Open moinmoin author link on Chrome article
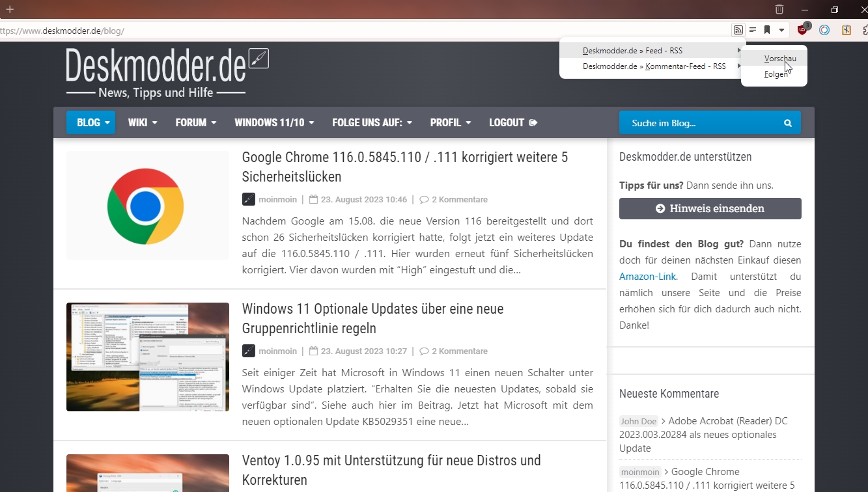The height and width of the screenshot is (492, 868). click(277, 199)
